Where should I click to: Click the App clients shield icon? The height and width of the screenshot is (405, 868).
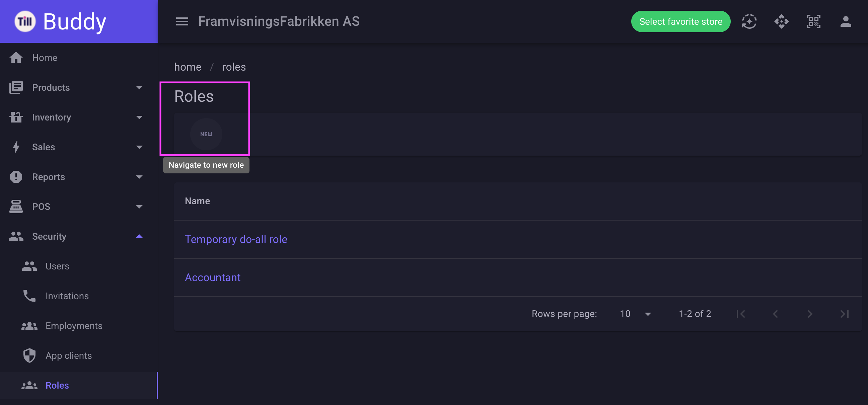click(29, 355)
